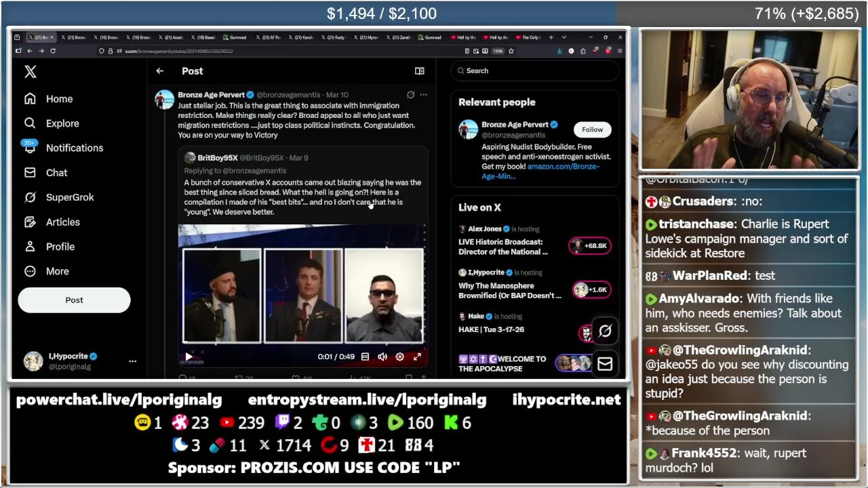
Task: Mute the video sound
Action: point(382,357)
